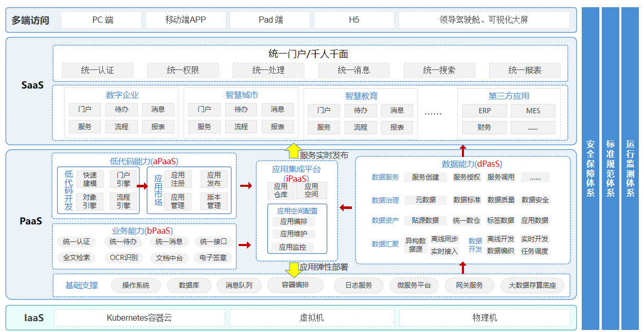
Task: Click the "PC 端" access box
Action: tap(102, 20)
